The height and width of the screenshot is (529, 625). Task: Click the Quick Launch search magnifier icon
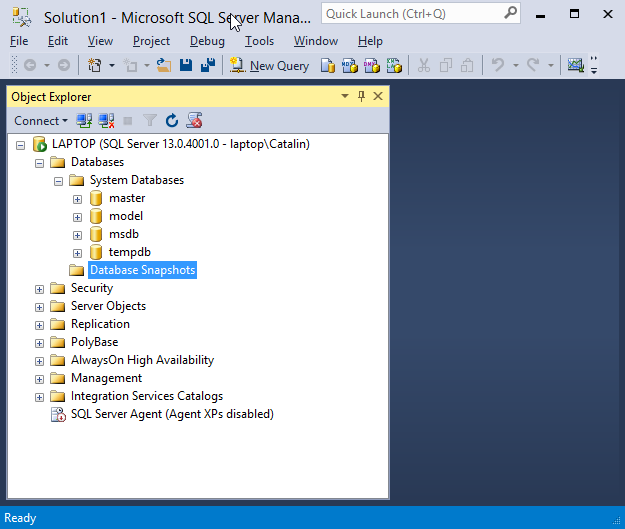pyautogui.click(x=510, y=14)
